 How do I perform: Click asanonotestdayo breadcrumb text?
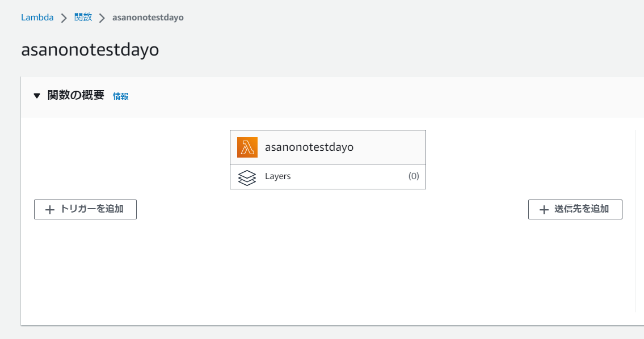(x=148, y=18)
